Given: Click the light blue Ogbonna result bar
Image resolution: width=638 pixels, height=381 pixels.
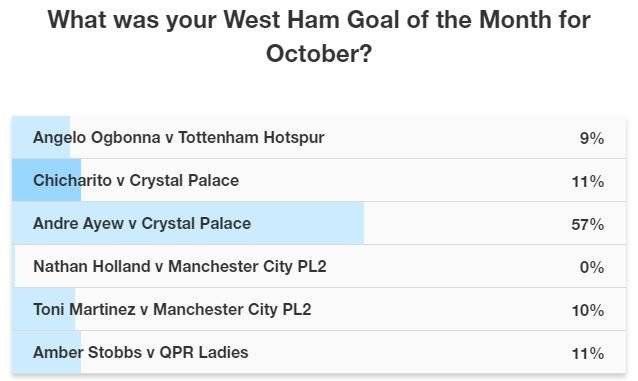Looking at the screenshot, I should coord(41,138).
